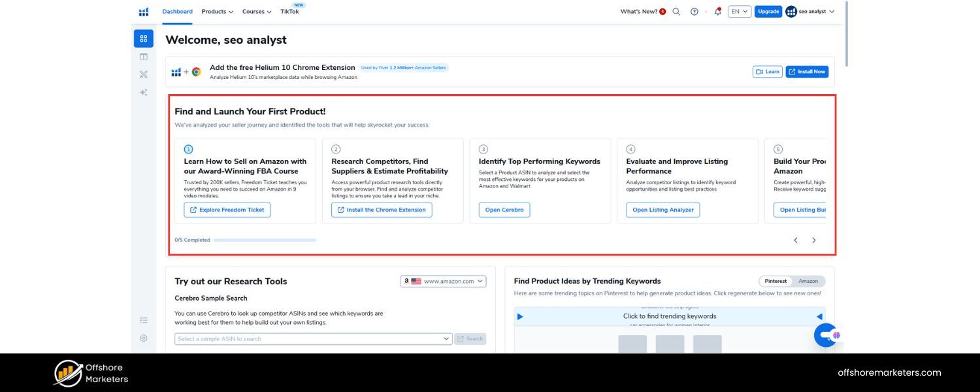Click Install Now for the Chrome Extension
980x392 pixels.
point(807,71)
